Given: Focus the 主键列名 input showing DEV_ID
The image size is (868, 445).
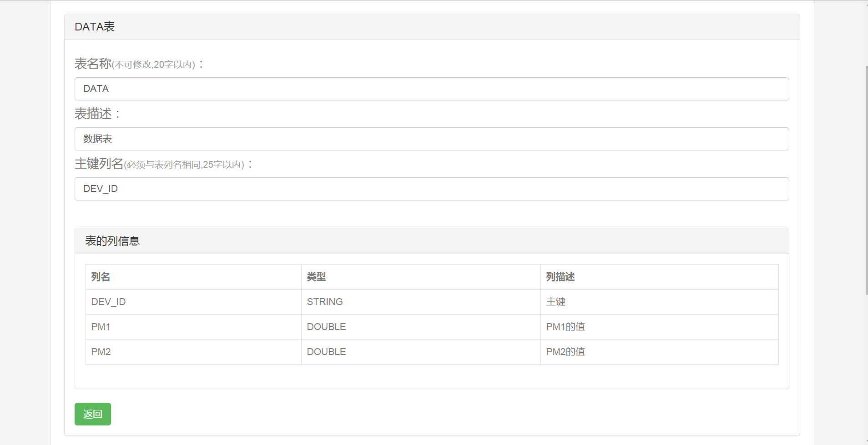Looking at the screenshot, I should pos(431,189).
